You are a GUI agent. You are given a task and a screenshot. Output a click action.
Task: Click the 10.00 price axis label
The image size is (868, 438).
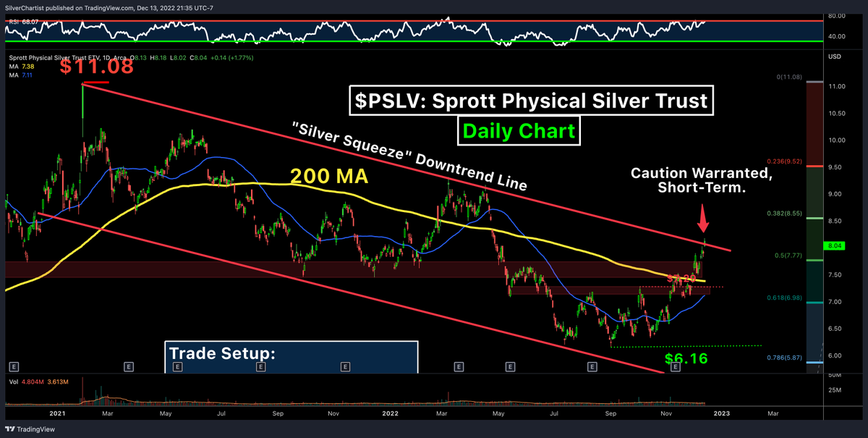click(837, 140)
